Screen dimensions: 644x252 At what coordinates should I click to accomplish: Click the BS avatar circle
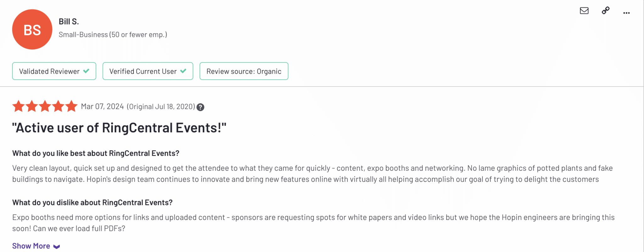point(32,30)
